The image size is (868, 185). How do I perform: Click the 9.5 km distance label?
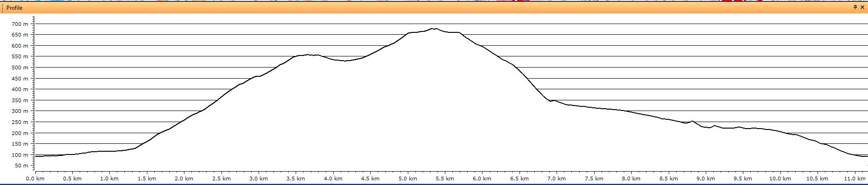(x=743, y=179)
